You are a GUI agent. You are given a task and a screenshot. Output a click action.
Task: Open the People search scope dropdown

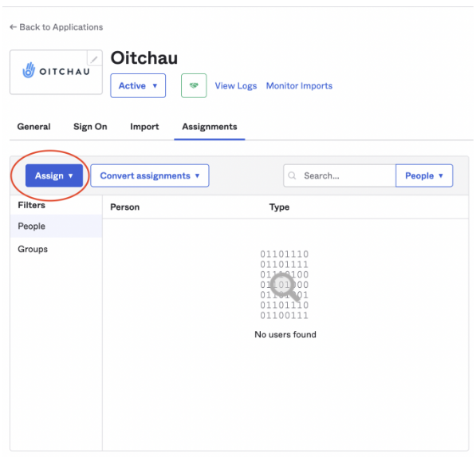[424, 175]
